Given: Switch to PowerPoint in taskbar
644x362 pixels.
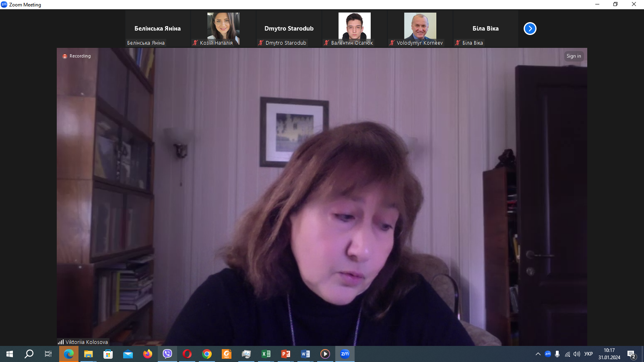Looking at the screenshot, I should pyautogui.click(x=286, y=354).
